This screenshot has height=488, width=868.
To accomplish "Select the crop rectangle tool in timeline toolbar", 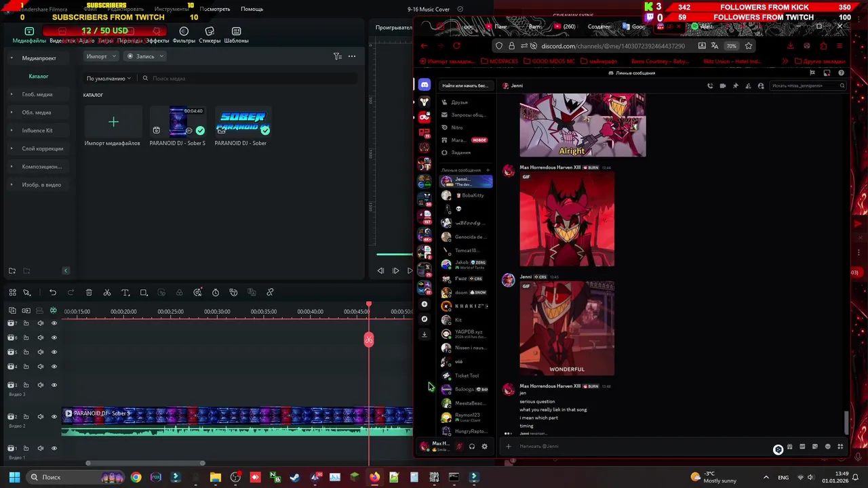I will (x=144, y=292).
